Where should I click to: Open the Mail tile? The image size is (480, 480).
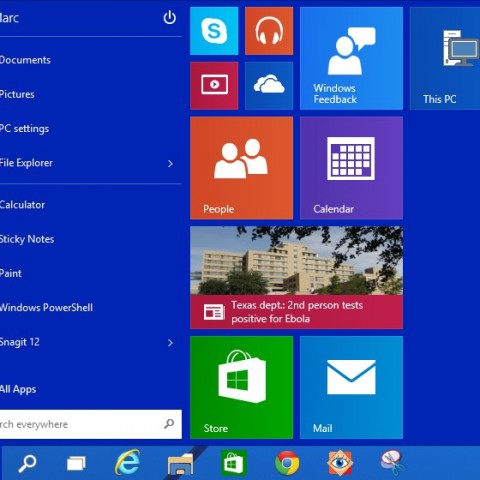351,387
